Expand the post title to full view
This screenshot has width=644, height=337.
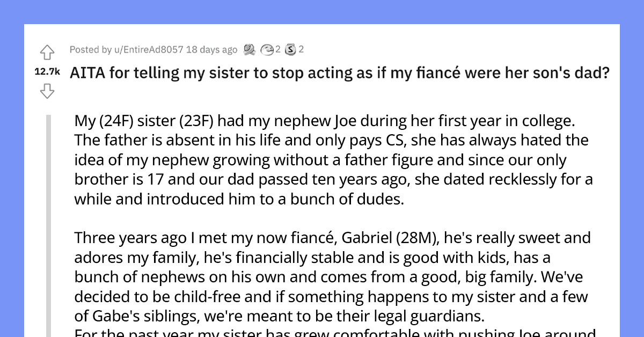pyautogui.click(x=340, y=72)
